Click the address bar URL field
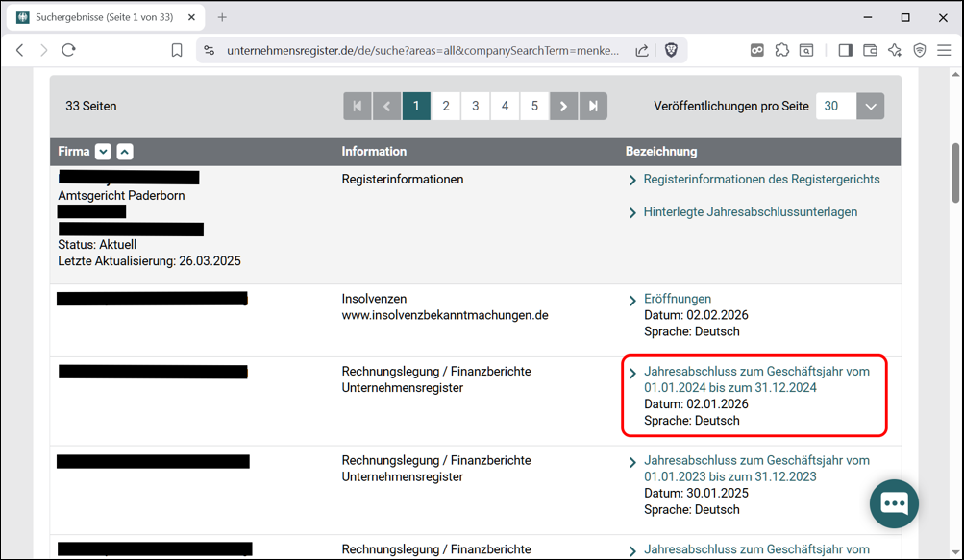The width and height of the screenshot is (964, 560). click(423, 51)
